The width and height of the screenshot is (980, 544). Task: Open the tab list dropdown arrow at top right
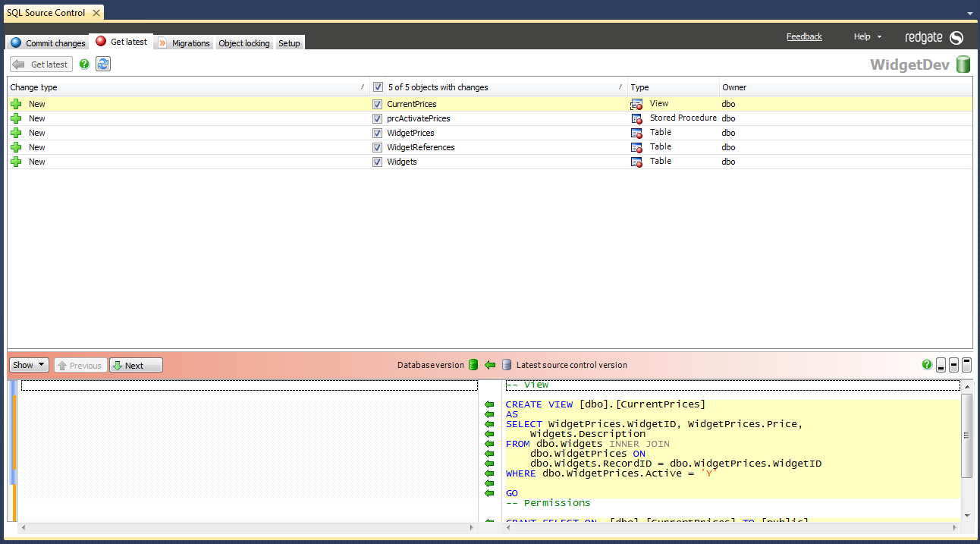click(969, 14)
